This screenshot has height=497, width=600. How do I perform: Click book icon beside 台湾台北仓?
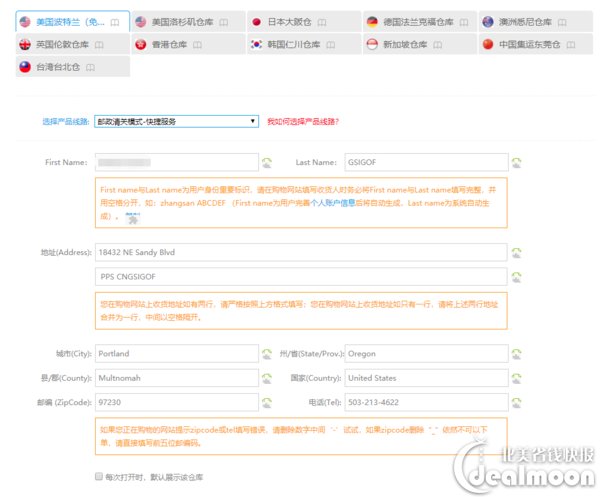pyautogui.click(x=90, y=67)
